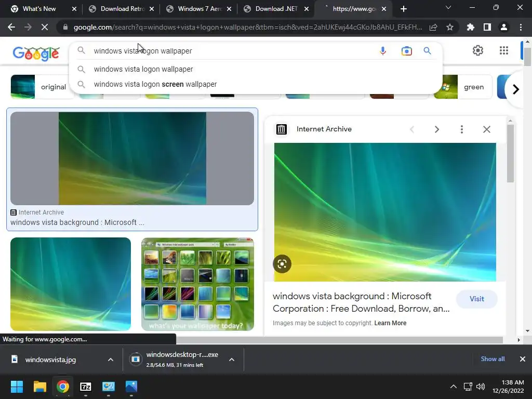The width and height of the screenshot is (532, 399).
Task: Click the preview panel vertical scrollbar
Action: (x=510, y=153)
